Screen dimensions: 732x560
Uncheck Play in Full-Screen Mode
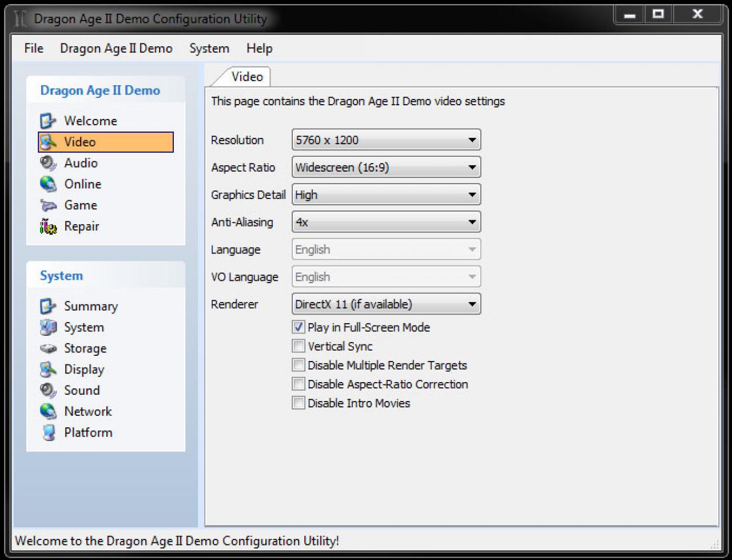click(299, 327)
